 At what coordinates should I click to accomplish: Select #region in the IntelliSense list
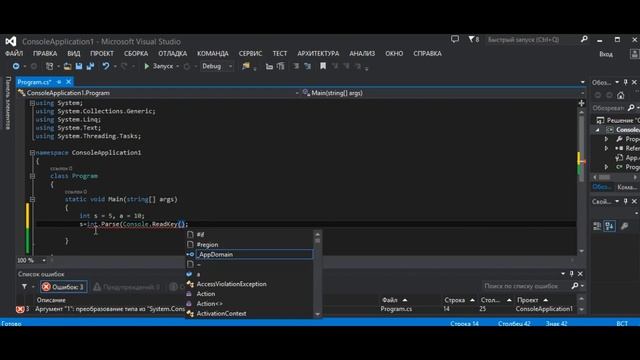point(249,244)
